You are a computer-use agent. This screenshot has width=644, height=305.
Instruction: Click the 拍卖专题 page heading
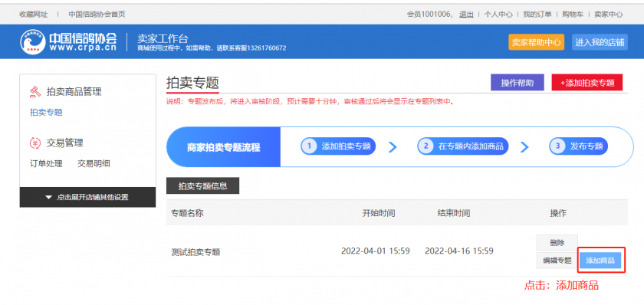192,84
